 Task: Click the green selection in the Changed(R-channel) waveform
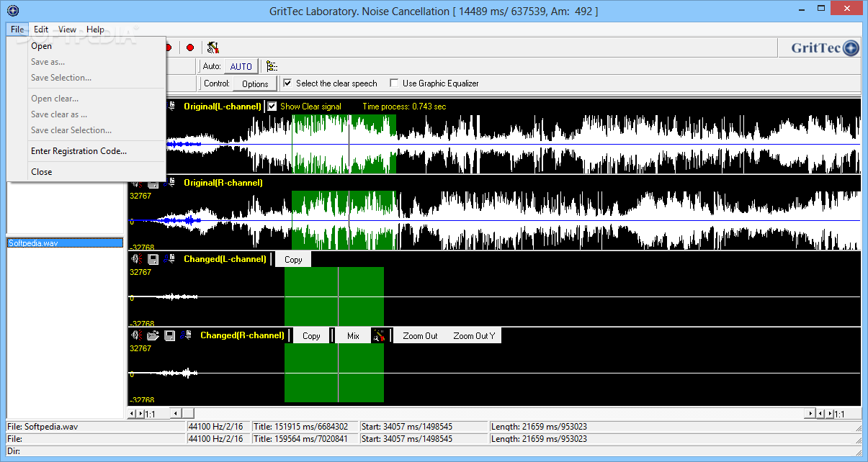coord(334,373)
